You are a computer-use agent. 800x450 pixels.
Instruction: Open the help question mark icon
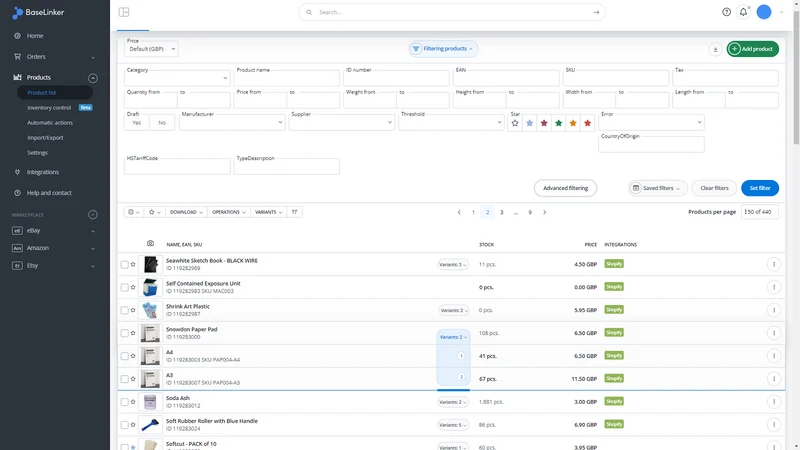pos(727,12)
